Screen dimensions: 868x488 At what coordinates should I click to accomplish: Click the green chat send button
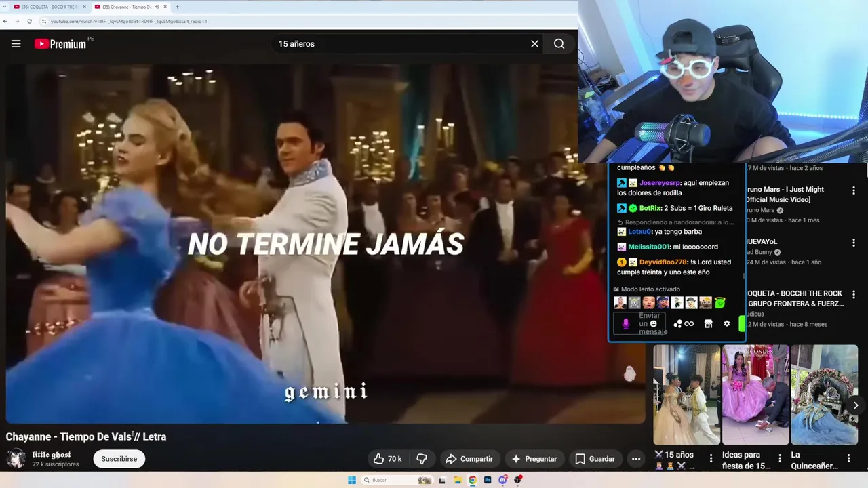coord(741,324)
